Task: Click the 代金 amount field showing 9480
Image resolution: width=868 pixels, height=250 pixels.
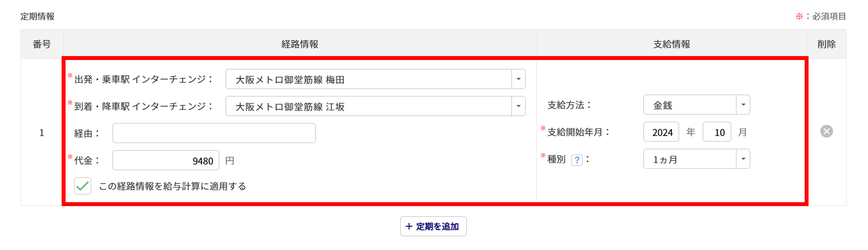Action: click(166, 160)
